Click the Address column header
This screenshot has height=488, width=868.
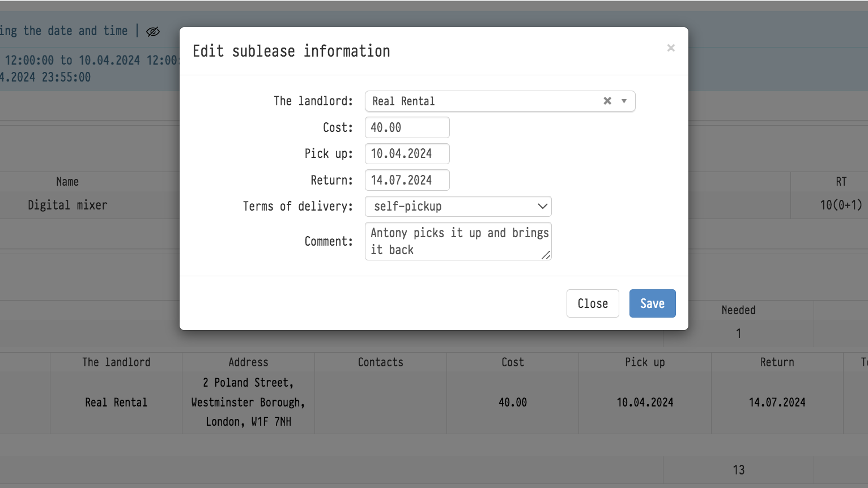tap(248, 362)
